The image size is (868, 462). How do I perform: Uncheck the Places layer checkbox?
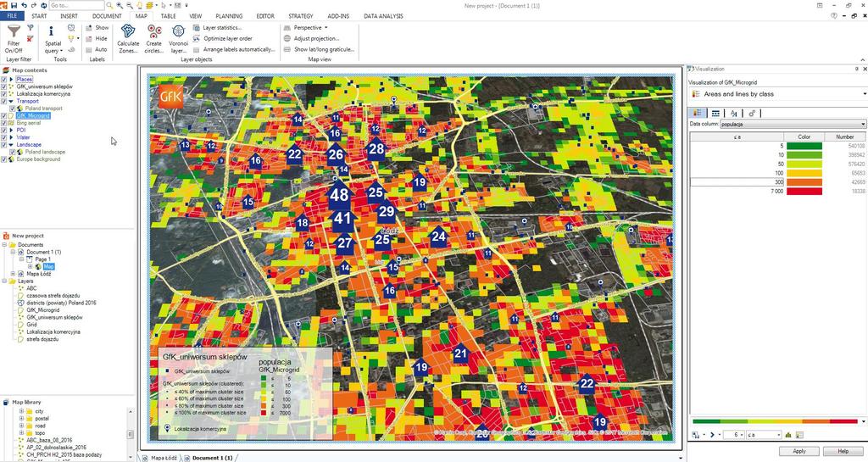(4, 80)
